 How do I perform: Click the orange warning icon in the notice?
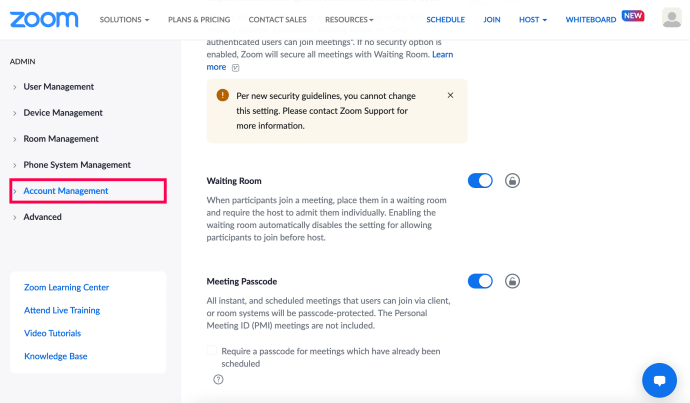pyautogui.click(x=223, y=95)
